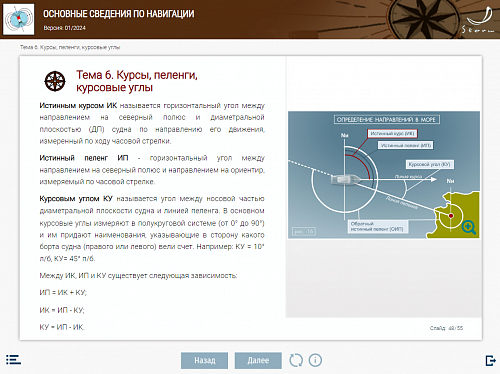Click the exit course icon
The image size is (500, 374).
[490, 360]
